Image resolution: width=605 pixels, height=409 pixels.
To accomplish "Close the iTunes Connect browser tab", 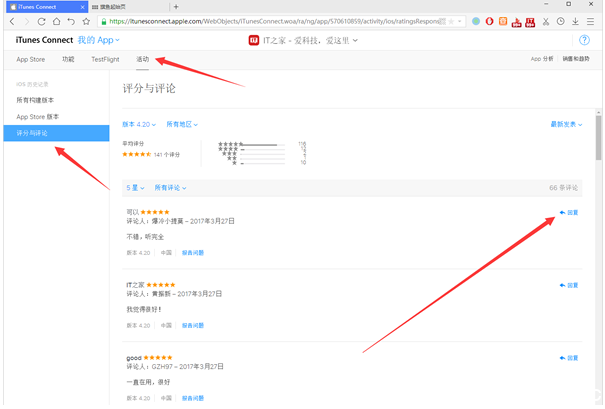I will [82, 7].
